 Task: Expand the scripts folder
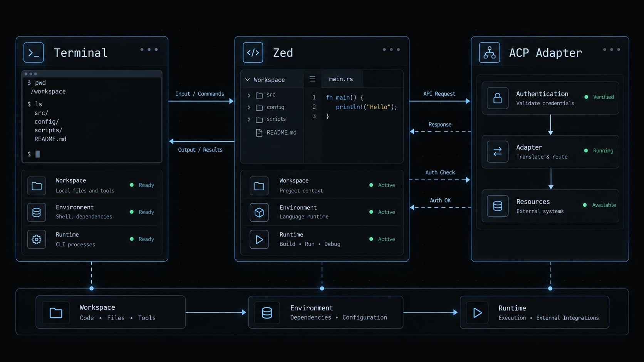pyautogui.click(x=249, y=119)
